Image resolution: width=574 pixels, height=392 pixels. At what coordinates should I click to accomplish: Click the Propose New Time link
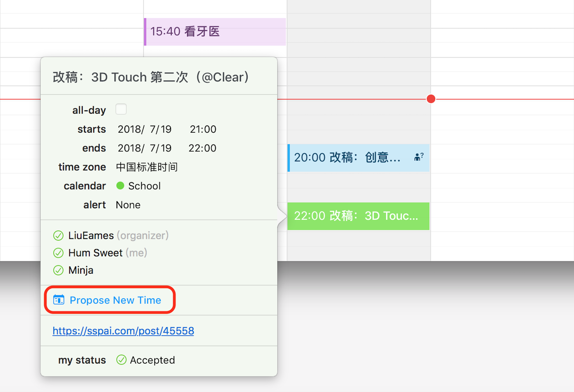click(x=115, y=300)
